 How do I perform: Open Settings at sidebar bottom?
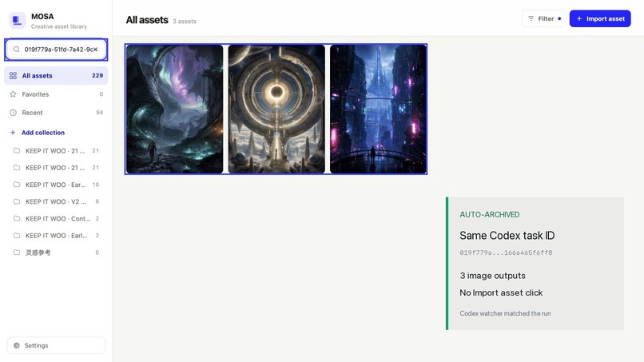(x=56, y=345)
